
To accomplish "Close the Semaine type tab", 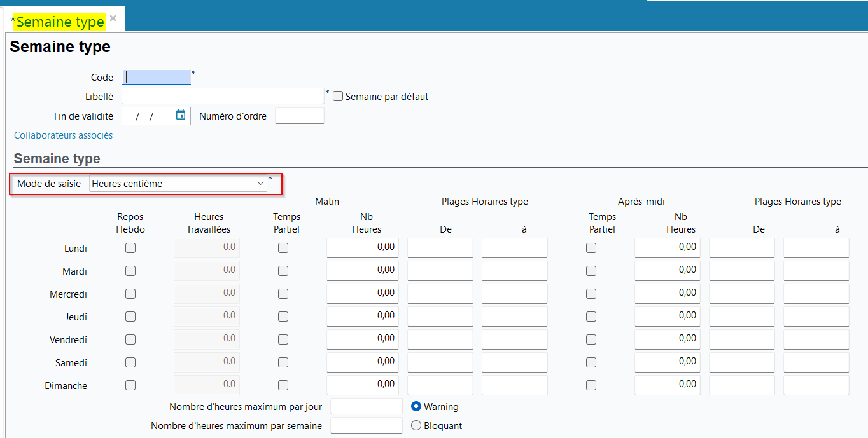I will (113, 18).
